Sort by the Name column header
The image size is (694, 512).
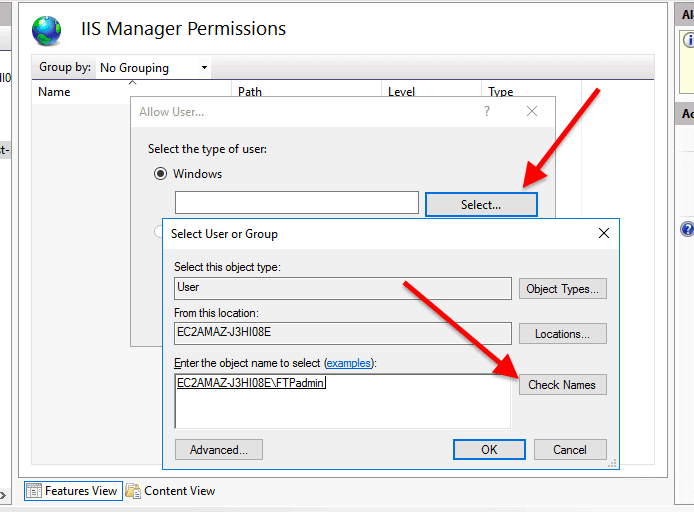coord(54,92)
